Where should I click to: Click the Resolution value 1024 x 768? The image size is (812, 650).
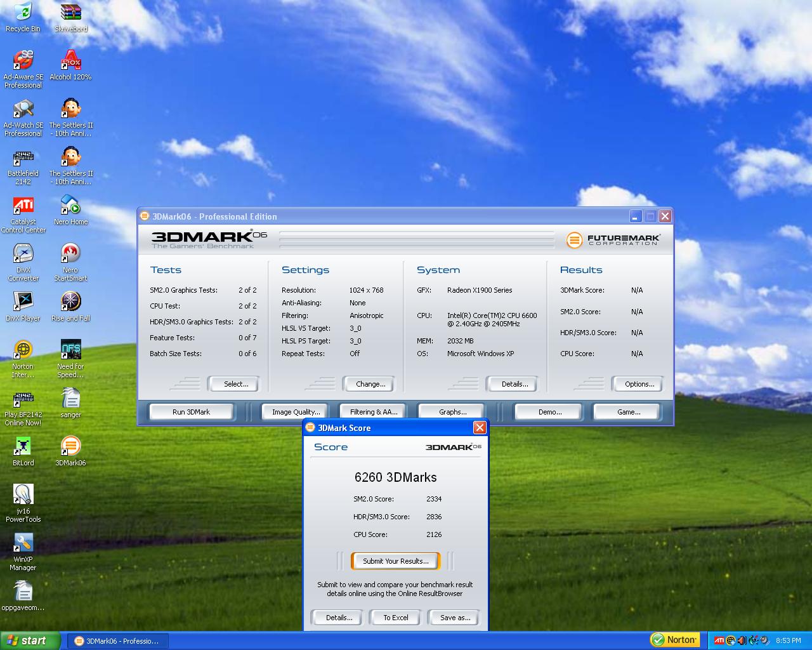[366, 290]
